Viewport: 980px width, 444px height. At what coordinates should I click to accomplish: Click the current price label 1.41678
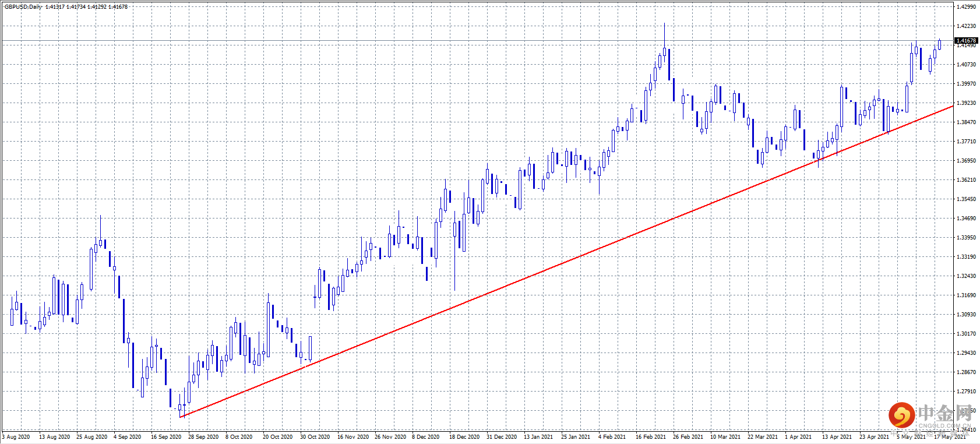coord(966,41)
